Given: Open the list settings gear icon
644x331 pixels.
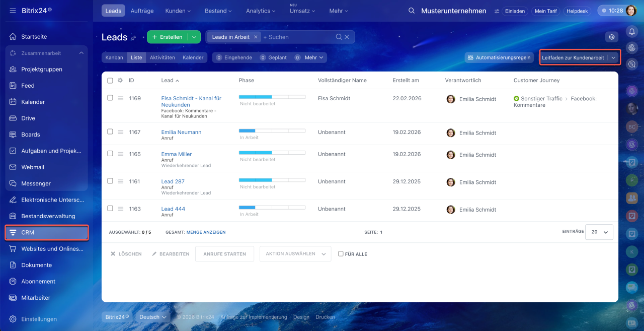Looking at the screenshot, I should coord(612,37).
